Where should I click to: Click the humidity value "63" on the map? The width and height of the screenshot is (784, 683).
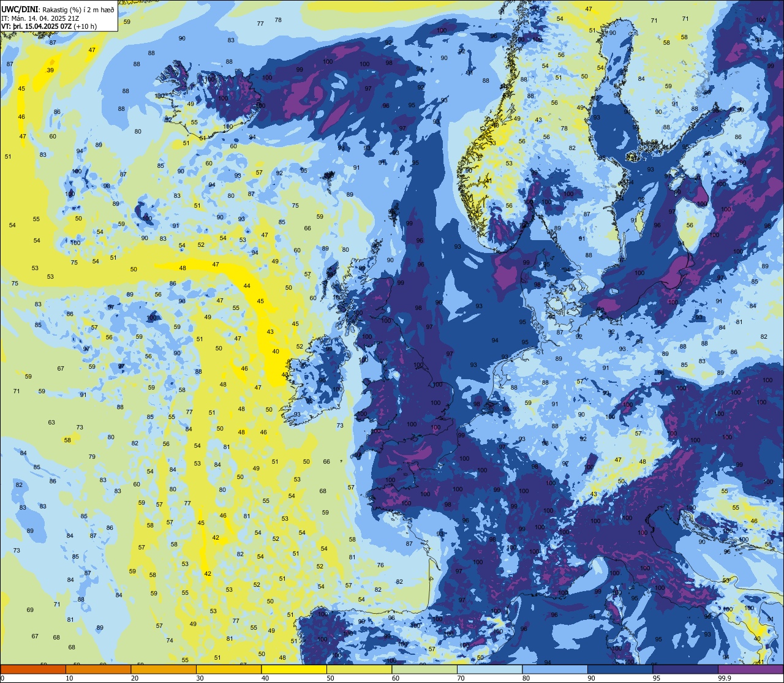[x=51, y=422]
